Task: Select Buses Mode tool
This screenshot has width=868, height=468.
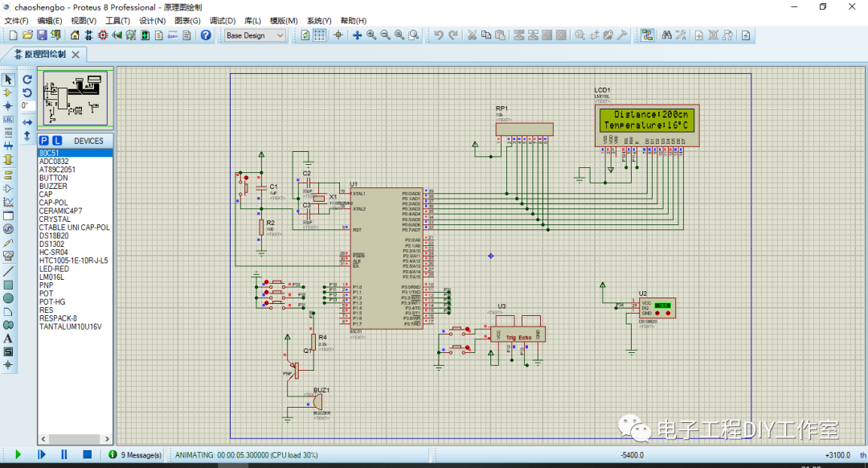Action: 8,146
